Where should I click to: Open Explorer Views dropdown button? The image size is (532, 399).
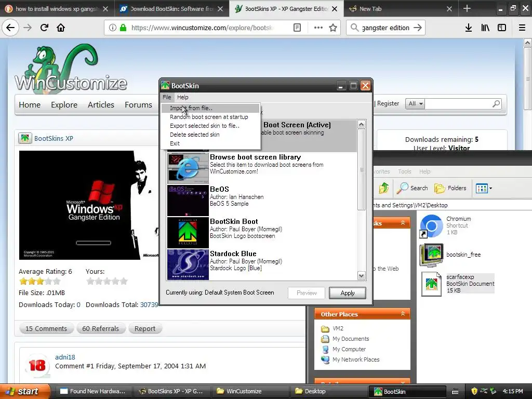tap(484, 188)
